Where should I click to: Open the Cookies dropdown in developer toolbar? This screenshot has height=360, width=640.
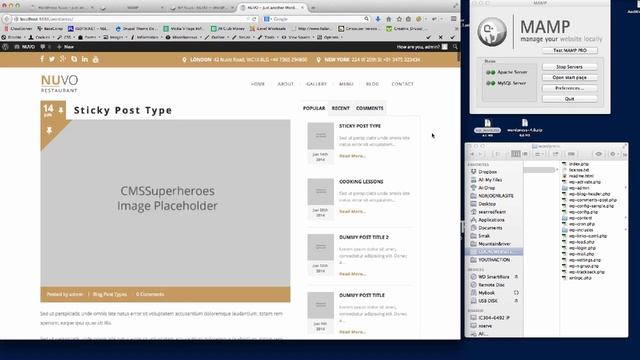[x=41, y=37]
